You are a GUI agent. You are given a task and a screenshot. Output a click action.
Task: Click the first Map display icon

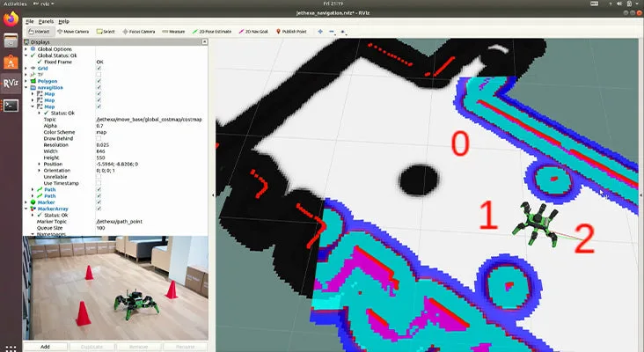click(x=40, y=93)
